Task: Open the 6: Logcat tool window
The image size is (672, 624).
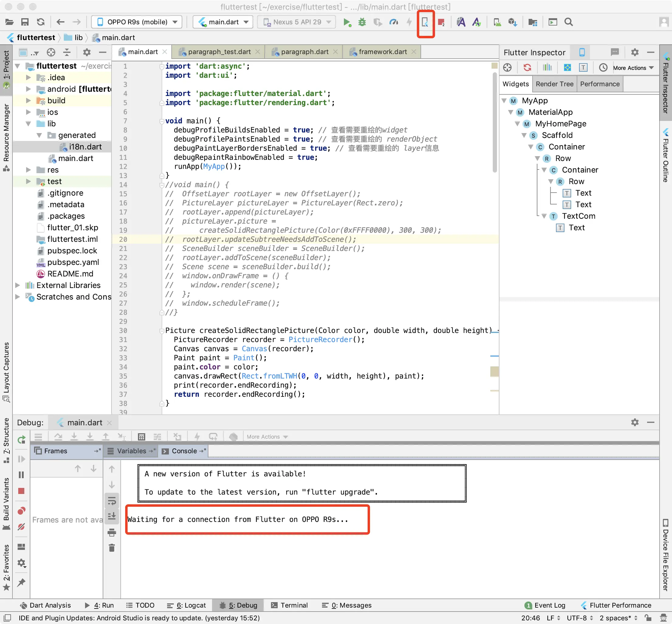Action: tap(187, 605)
